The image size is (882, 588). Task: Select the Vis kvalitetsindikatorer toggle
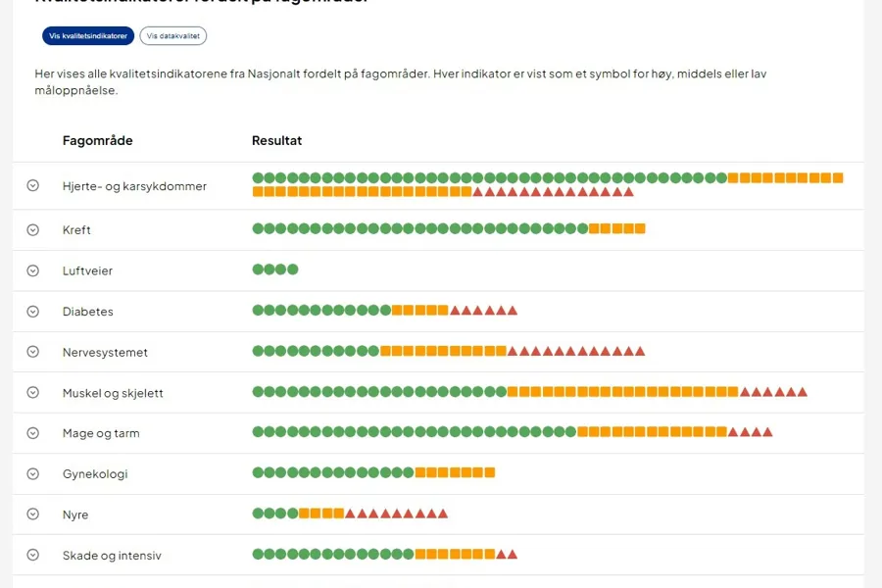88,36
